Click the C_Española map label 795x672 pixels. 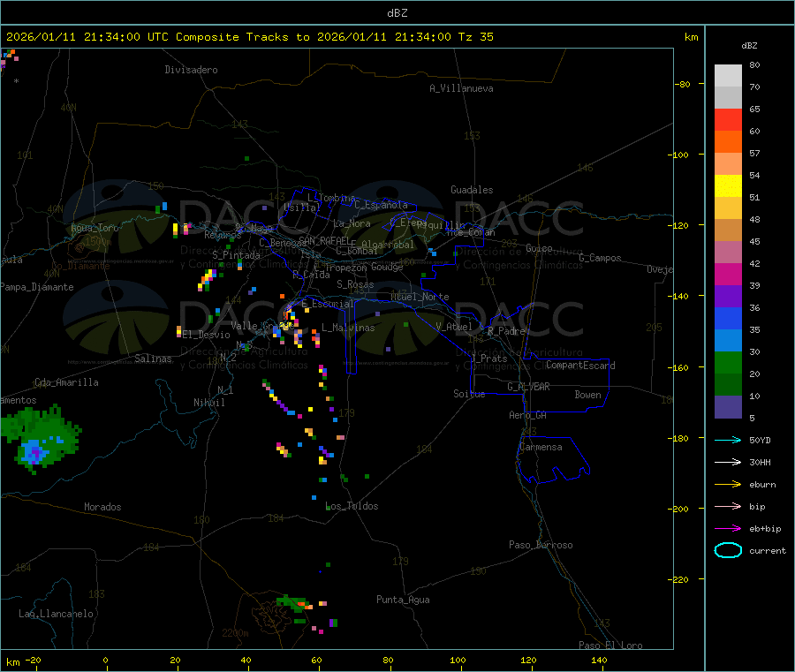381,205
